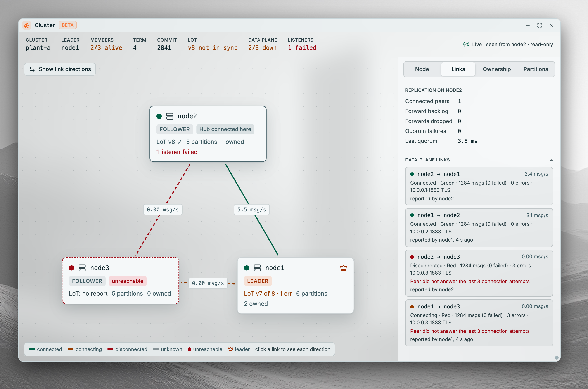Image resolution: width=588 pixels, height=389 pixels.
Task: Click the BETA badge in title bar
Action: coord(68,25)
